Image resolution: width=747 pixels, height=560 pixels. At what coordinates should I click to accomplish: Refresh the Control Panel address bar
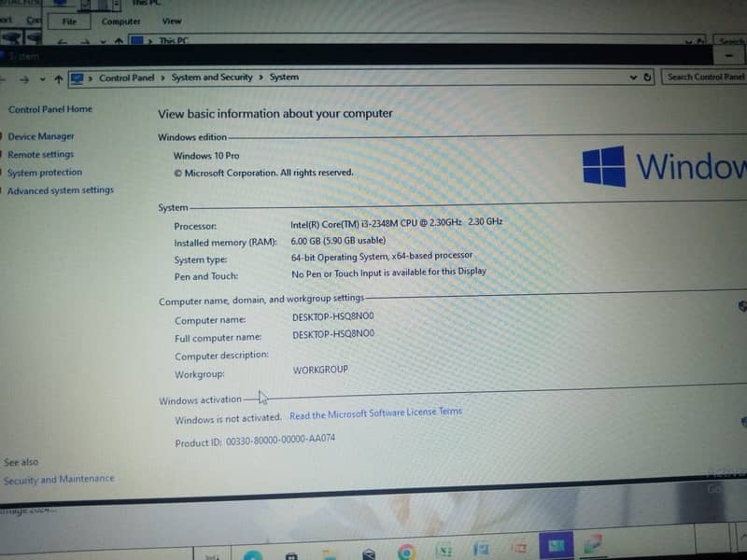pyautogui.click(x=648, y=77)
